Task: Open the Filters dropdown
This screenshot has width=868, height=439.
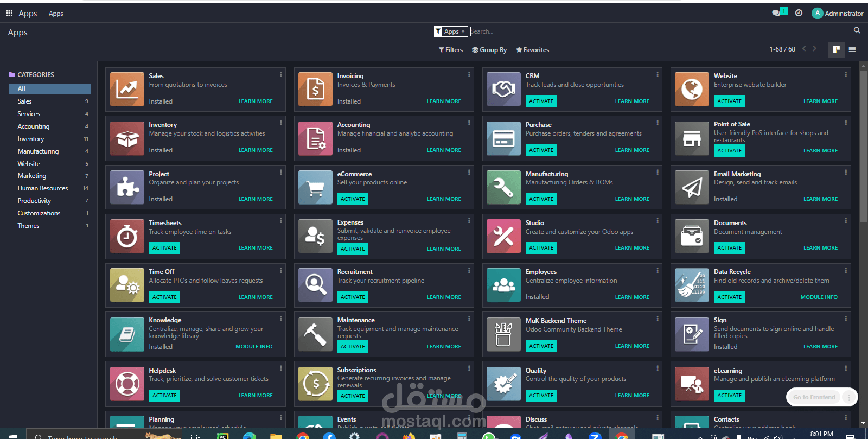Action: [451, 50]
